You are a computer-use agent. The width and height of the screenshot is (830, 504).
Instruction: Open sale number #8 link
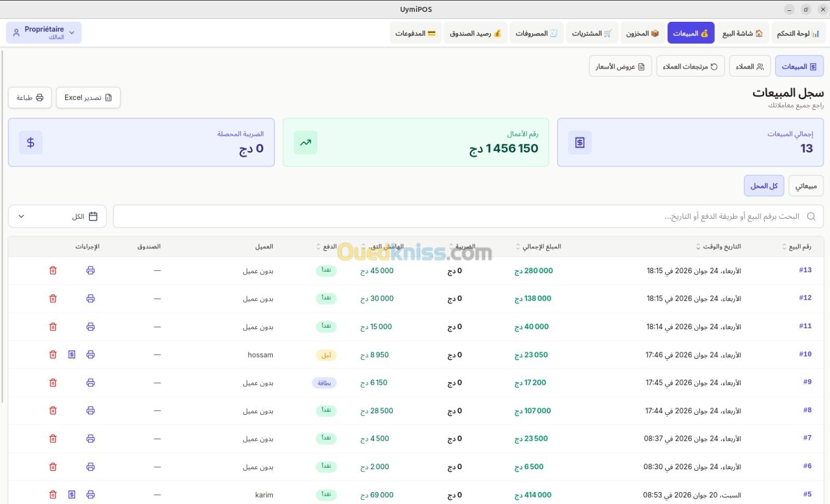tap(807, 410)
